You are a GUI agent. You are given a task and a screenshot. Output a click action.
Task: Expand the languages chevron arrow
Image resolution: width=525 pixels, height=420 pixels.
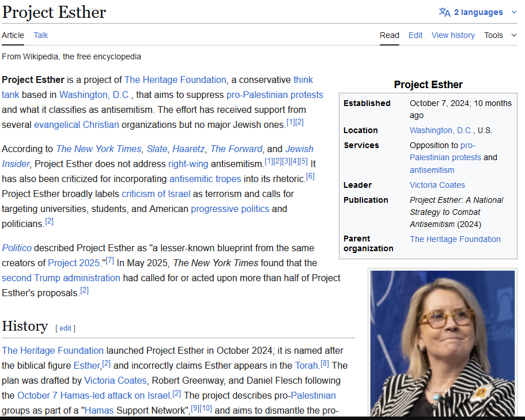pyautogui.click(x=514, y=12)
